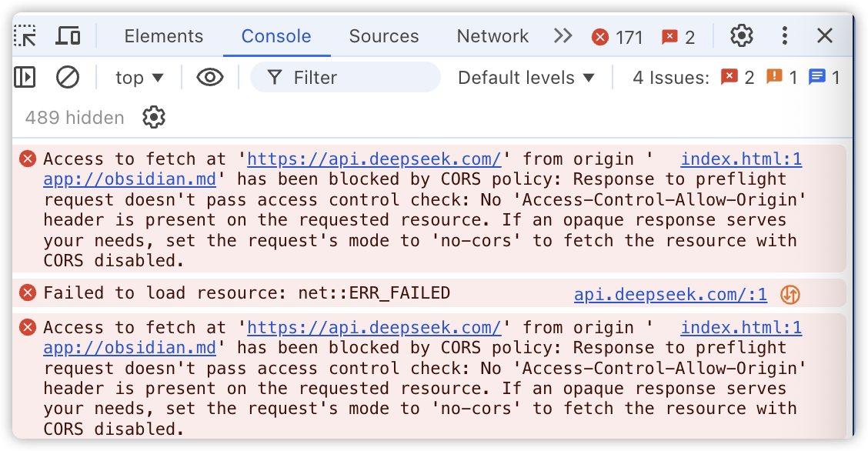Follow the https://api.deepseek.com/ link in the last CORS error
This screenshot has width=868, height=451.
click(374, 328)
